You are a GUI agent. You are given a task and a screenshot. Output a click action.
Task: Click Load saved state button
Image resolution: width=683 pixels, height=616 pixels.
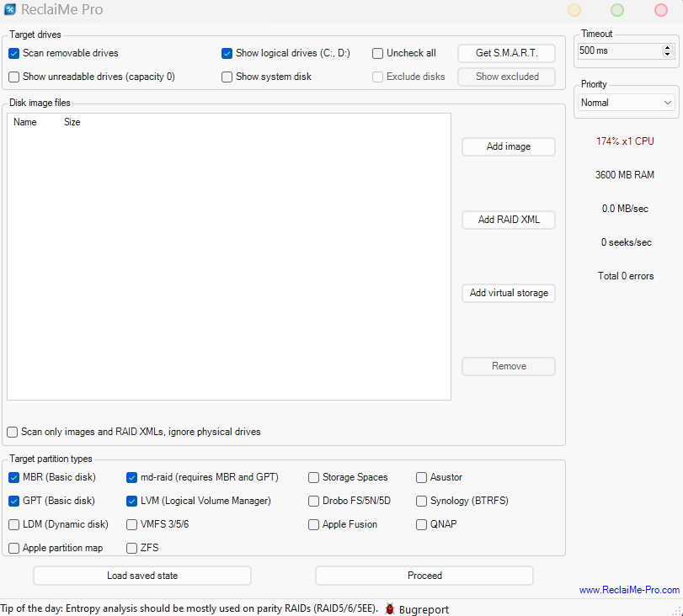point(142,576)
